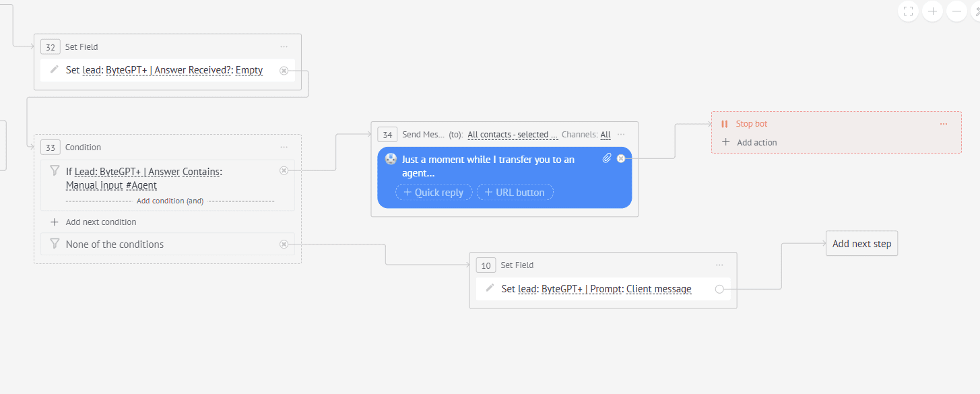
Task: Click filter icon beside Answer Contains condition
Action: click(55, 171)
